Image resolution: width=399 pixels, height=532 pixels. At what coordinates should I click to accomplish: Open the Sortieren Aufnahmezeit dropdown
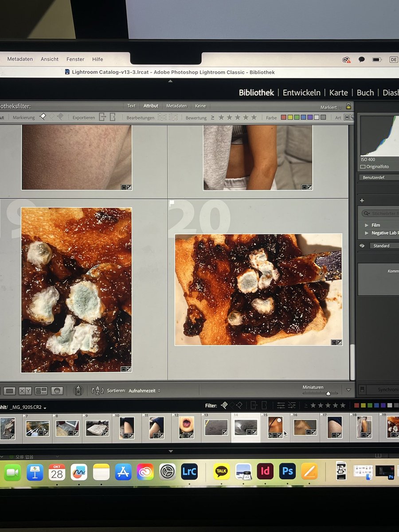pyautogui.click(x=145, y=391)
